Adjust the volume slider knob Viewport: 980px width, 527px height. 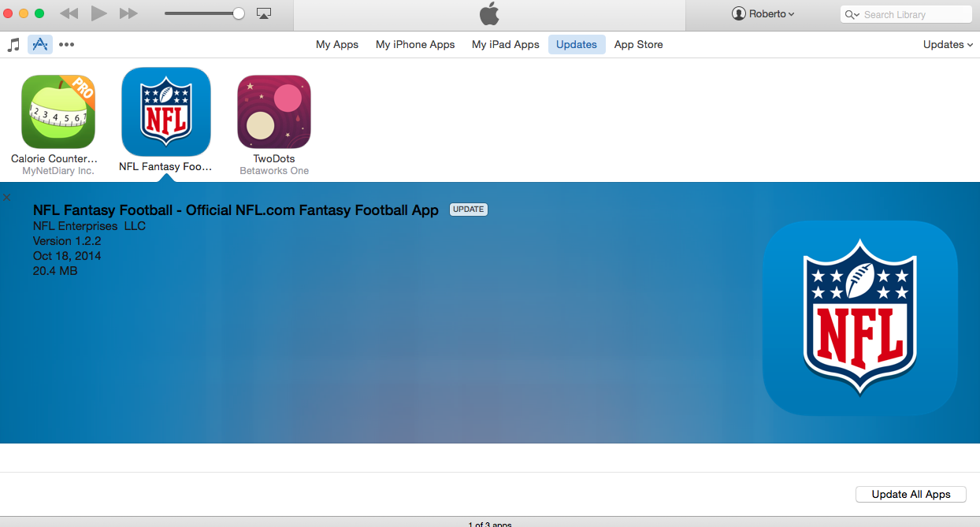239,13
